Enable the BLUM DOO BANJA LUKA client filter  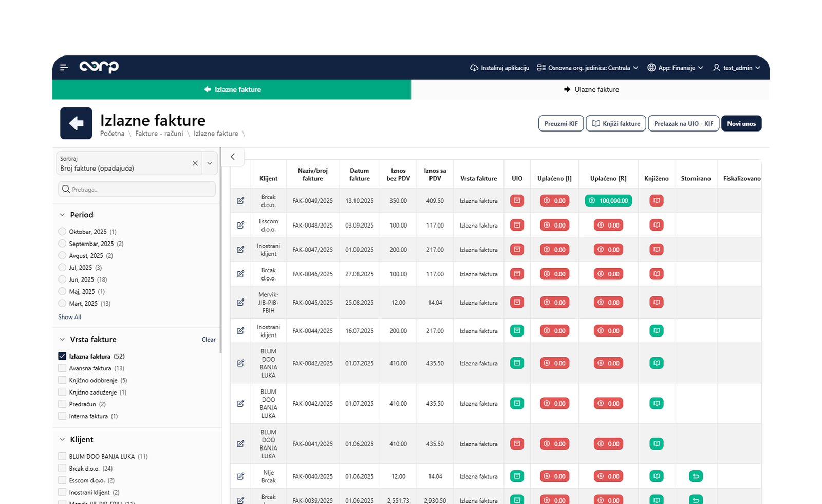(63, 456)
